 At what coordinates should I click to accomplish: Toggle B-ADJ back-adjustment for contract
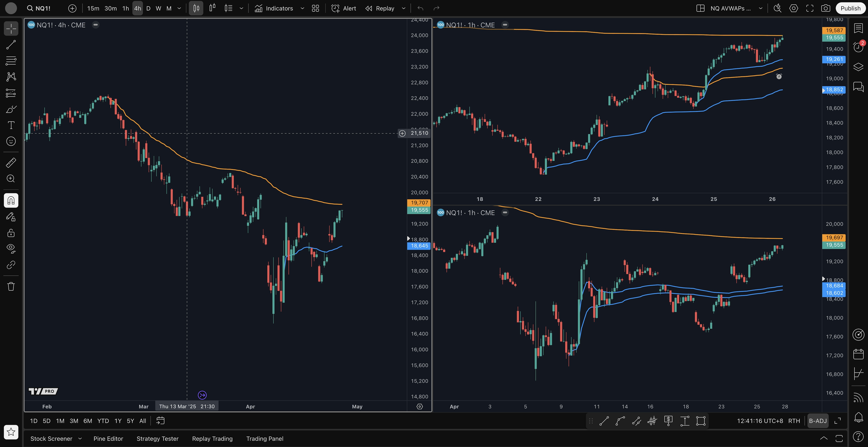(817, 421)
